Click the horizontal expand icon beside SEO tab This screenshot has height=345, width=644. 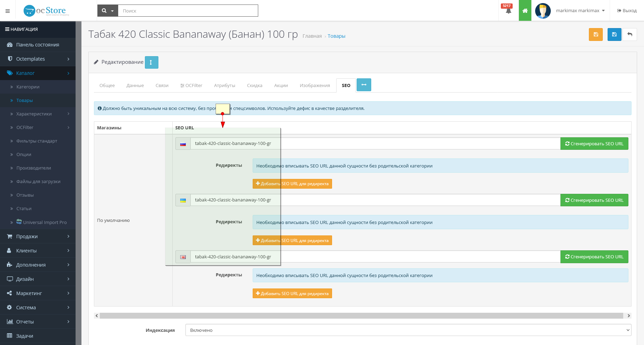[x=364, y=85]
